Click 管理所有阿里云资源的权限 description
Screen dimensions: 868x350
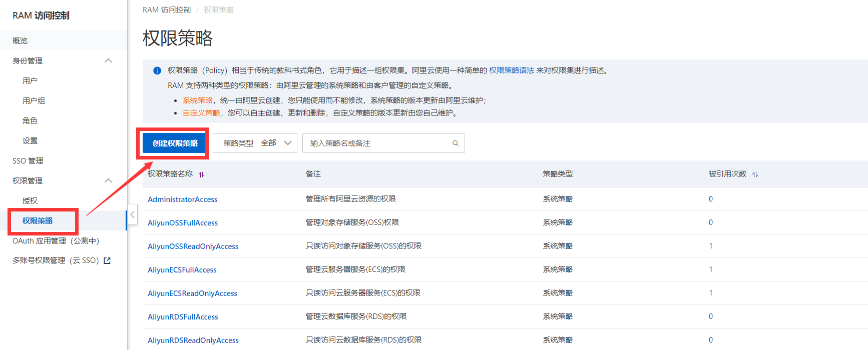point(351,199)
